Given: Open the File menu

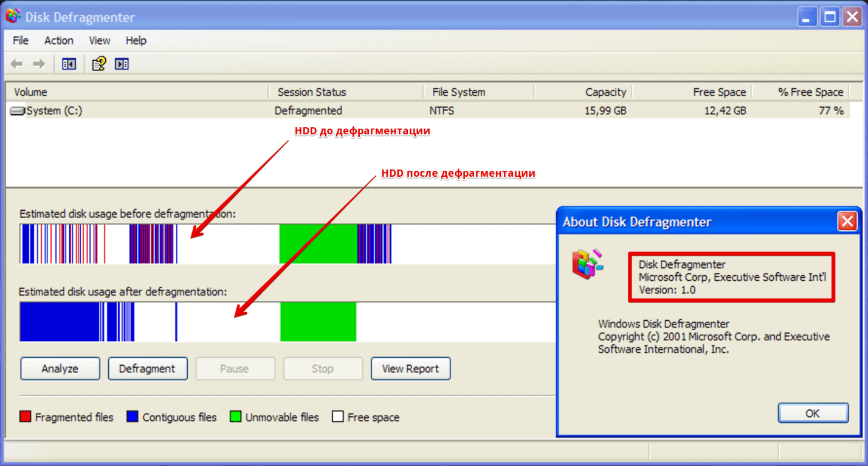Looking at the screenshot, I should click(21, 41).
